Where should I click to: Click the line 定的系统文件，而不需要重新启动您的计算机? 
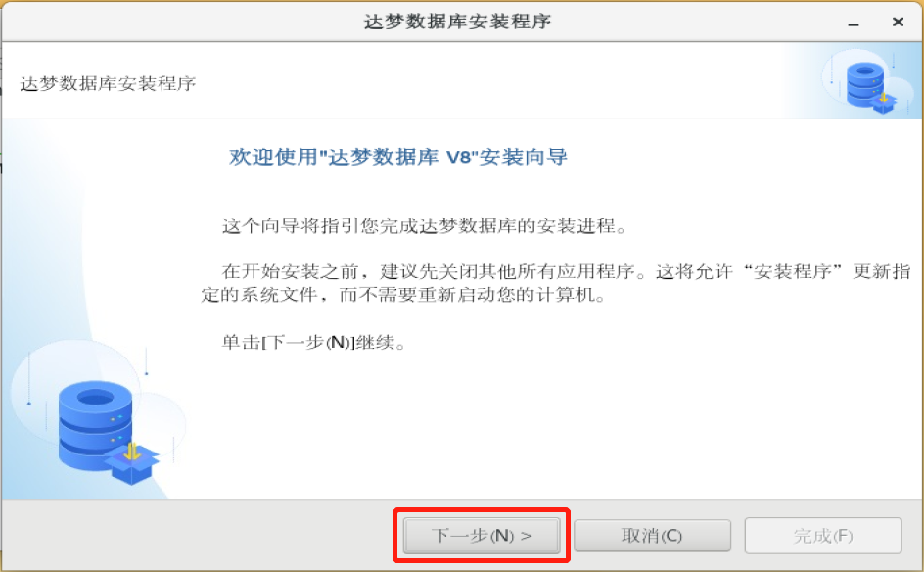403,294
